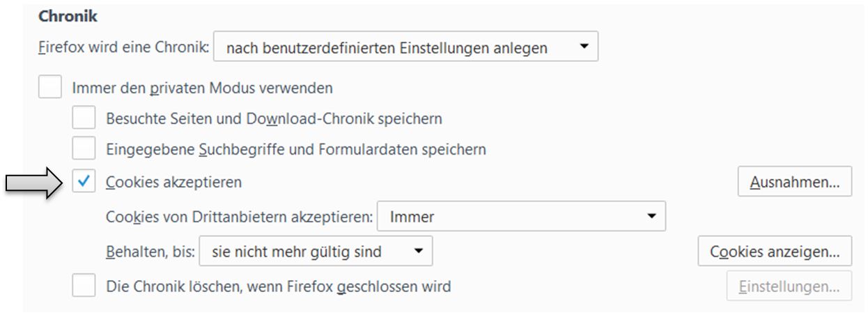Viewport: 868px width, 315px height.
Task: Expand the Cookies von Drittanbietern akzeptieren dropdown
Action: click(x=521, y=217)
